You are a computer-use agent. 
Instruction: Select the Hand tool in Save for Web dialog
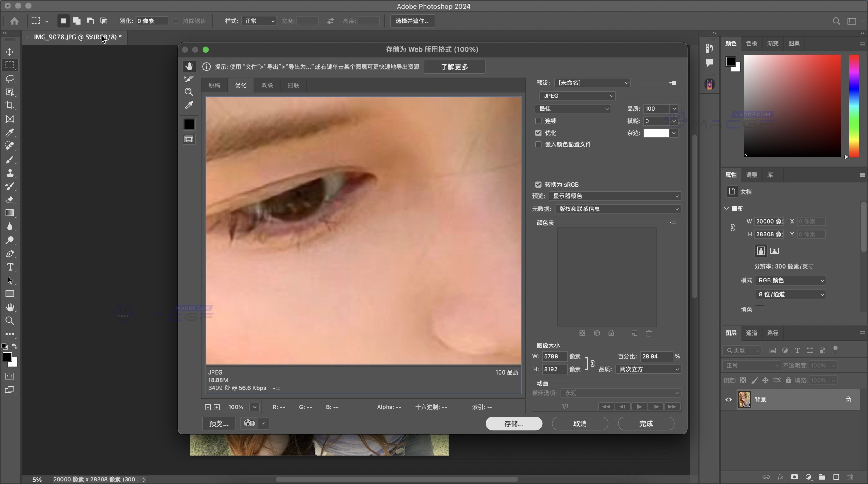pos(189,66)
